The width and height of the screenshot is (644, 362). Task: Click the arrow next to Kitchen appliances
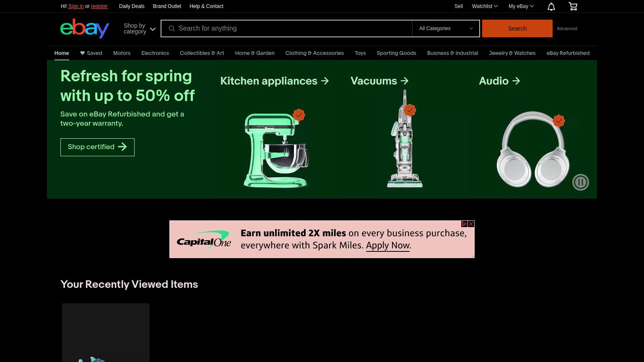(325, 81)
